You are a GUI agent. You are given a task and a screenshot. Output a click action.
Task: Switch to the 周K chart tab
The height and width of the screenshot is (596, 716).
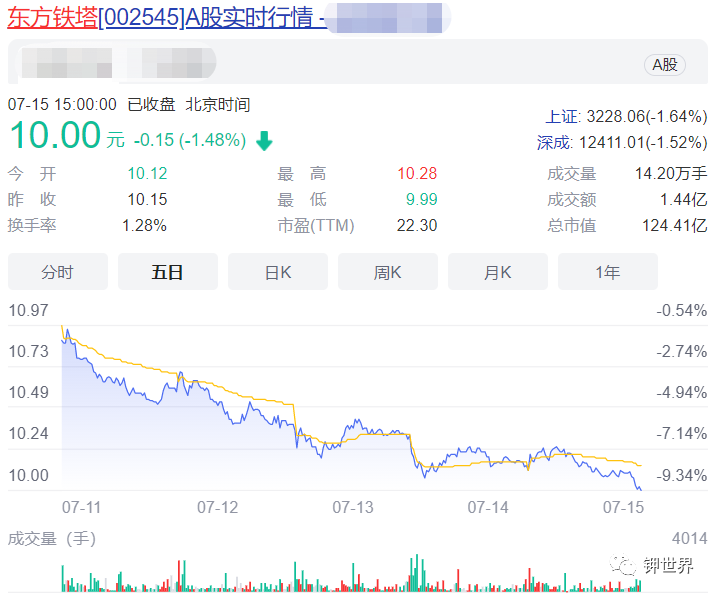pyautogui.click(x=388, y=272)
